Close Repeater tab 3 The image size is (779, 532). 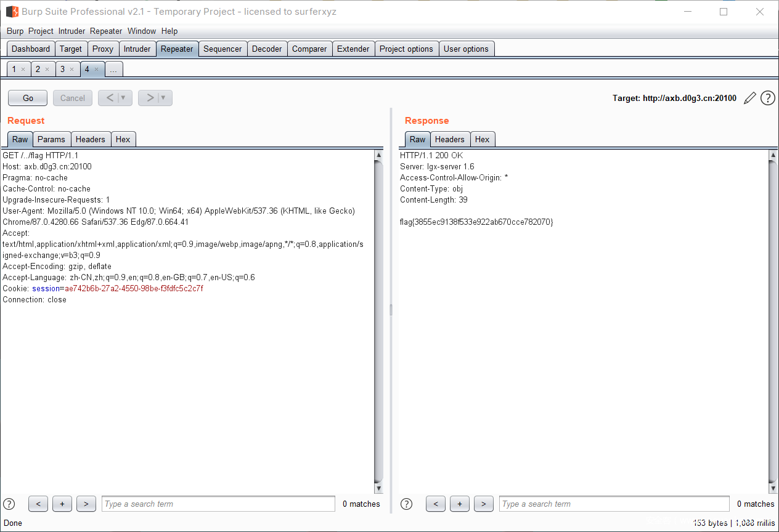71,69
